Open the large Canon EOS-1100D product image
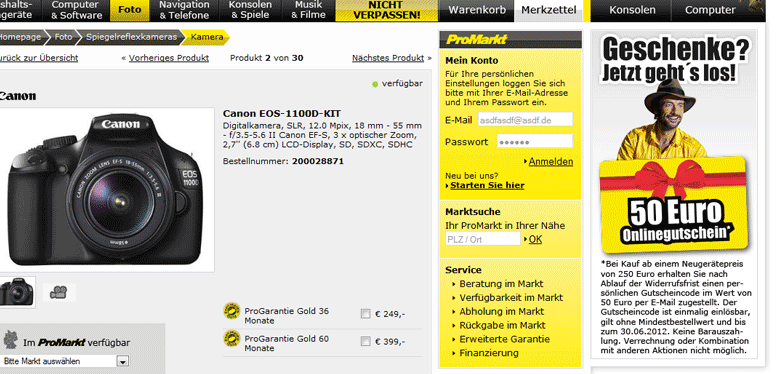Image resolution: width=777 pixels, height=374 pixels. (107, 190)
